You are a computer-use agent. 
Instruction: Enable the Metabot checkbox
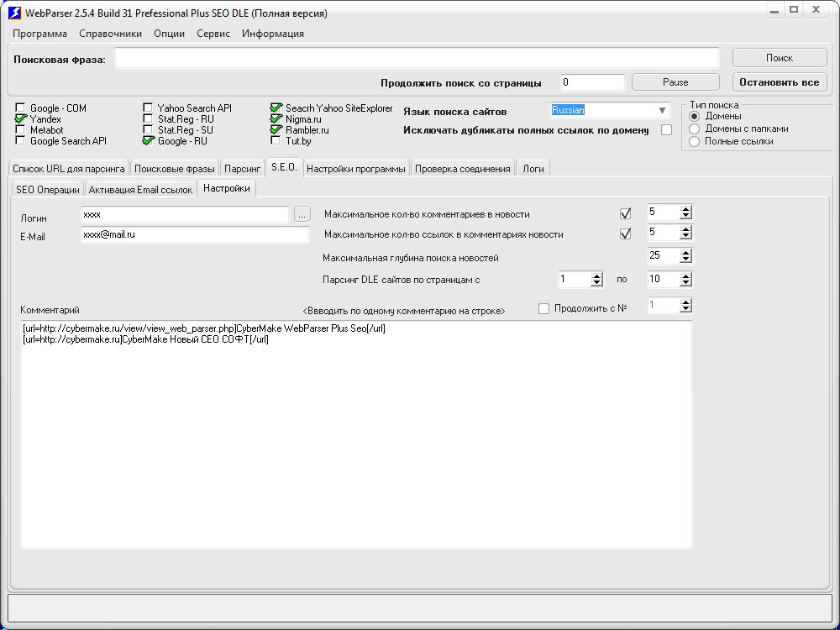click(x=20, y=129)
